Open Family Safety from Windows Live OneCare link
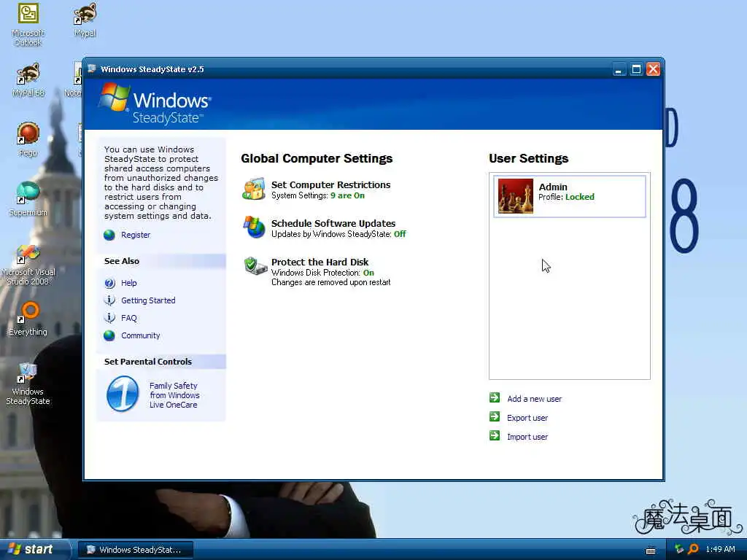The width and height of the screenshot is (747, 560). click(174, 395)
